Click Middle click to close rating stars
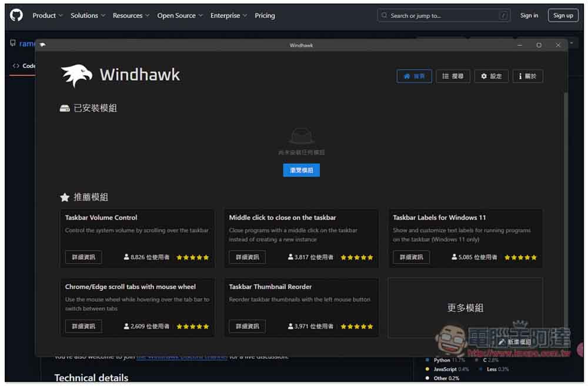 357,257
